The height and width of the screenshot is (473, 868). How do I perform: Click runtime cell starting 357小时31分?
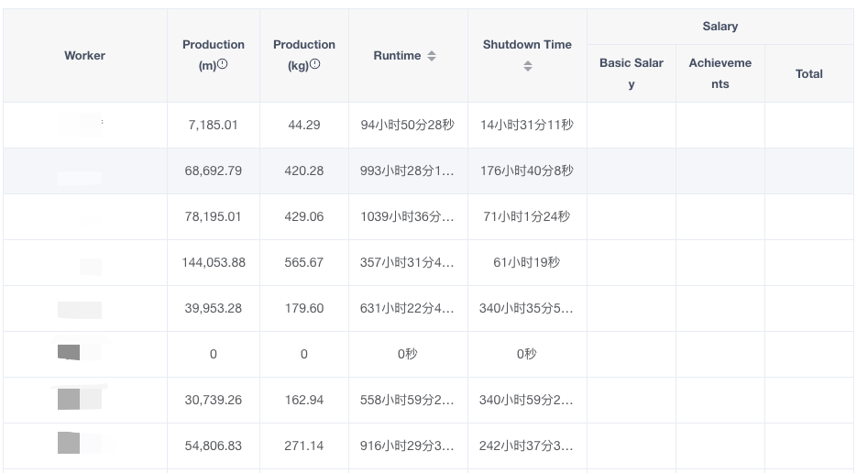pyautogui.click(x=408, y=263)
